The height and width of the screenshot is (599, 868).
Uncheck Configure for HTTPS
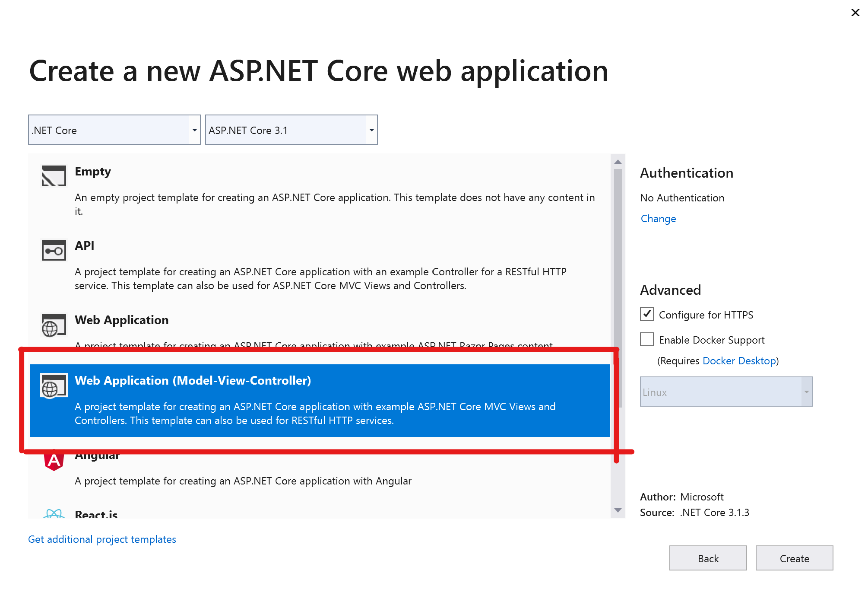(647, 314)
